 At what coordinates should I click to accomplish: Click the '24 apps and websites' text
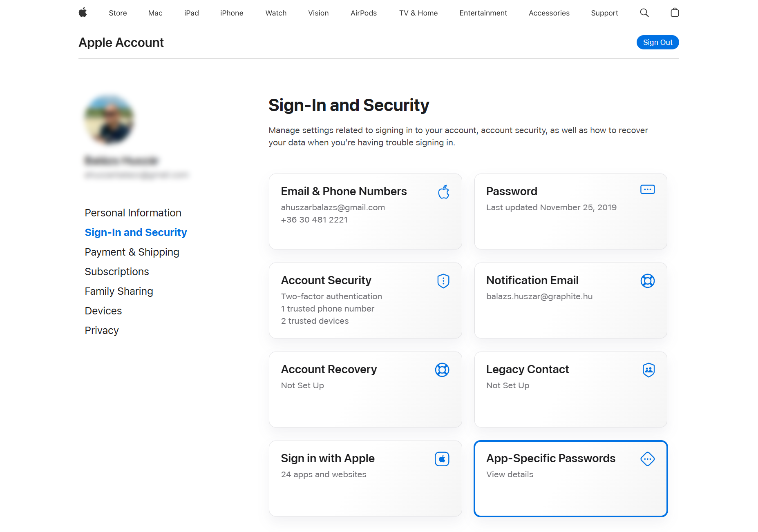coord(324,474)
